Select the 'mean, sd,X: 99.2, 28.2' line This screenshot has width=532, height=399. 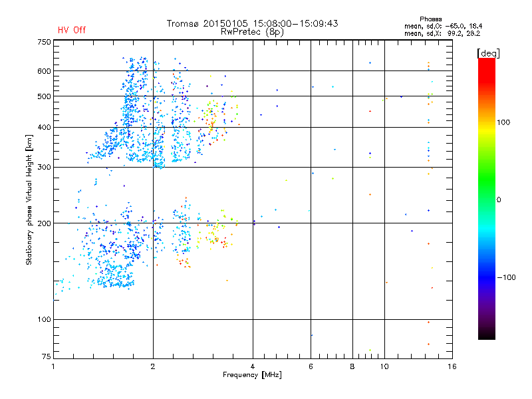tap(442, 33)
